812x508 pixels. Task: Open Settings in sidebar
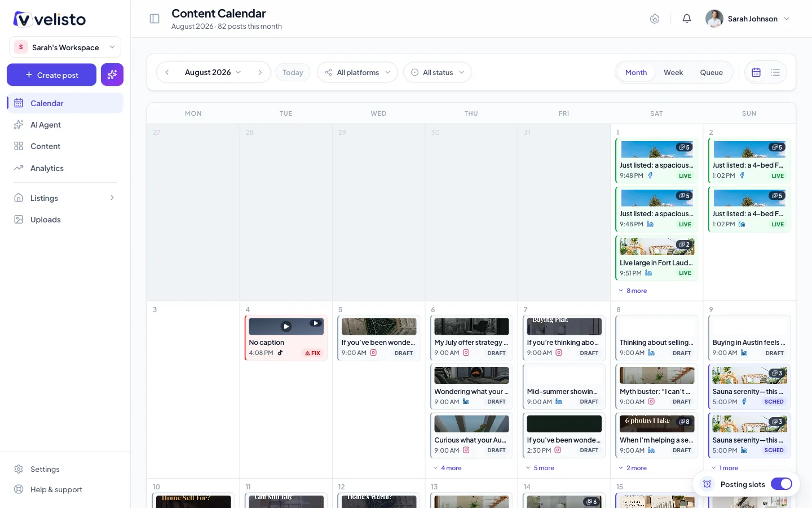(65, 469)
